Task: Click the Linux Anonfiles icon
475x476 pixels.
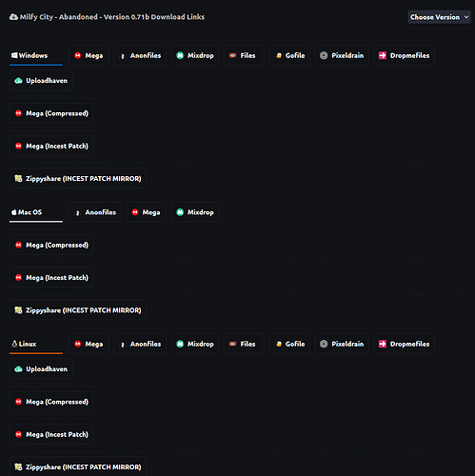Action: pyautogui.click(x=123, y=345)
